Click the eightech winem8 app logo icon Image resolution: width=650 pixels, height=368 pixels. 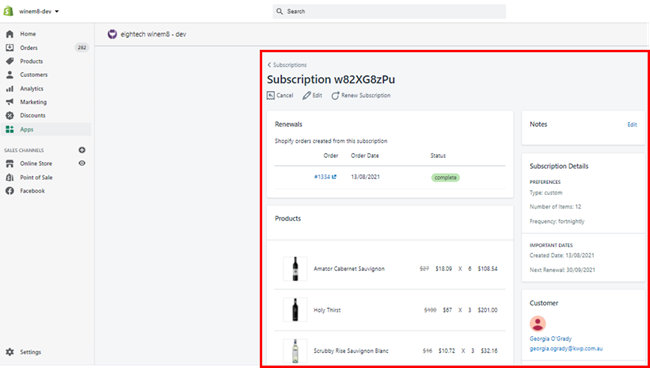point(112,34)
